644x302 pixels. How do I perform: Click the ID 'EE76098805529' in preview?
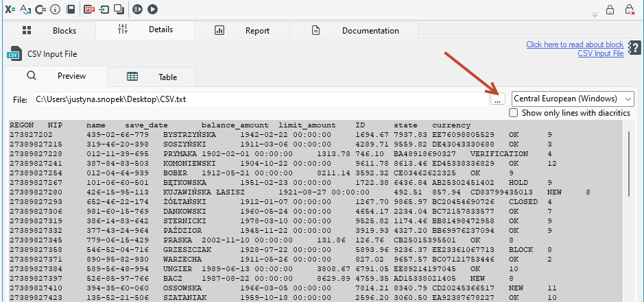coord(464,135)
